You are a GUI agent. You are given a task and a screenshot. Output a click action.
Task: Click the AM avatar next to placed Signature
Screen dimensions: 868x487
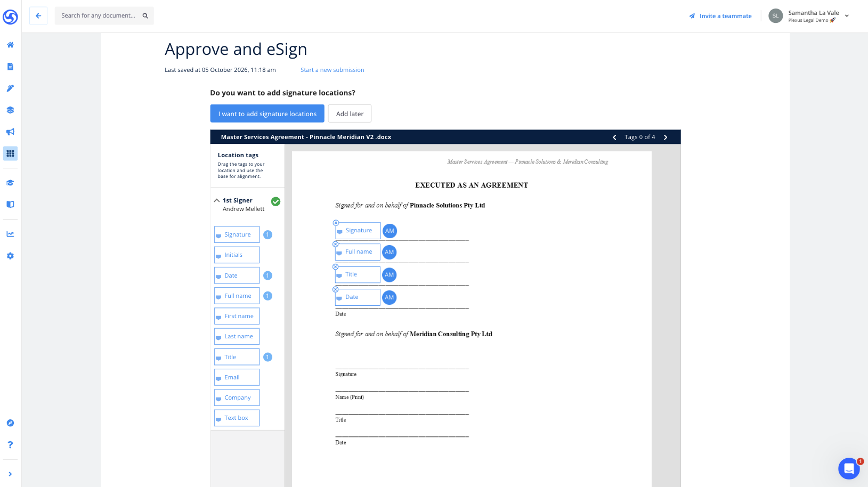(390, 231)
